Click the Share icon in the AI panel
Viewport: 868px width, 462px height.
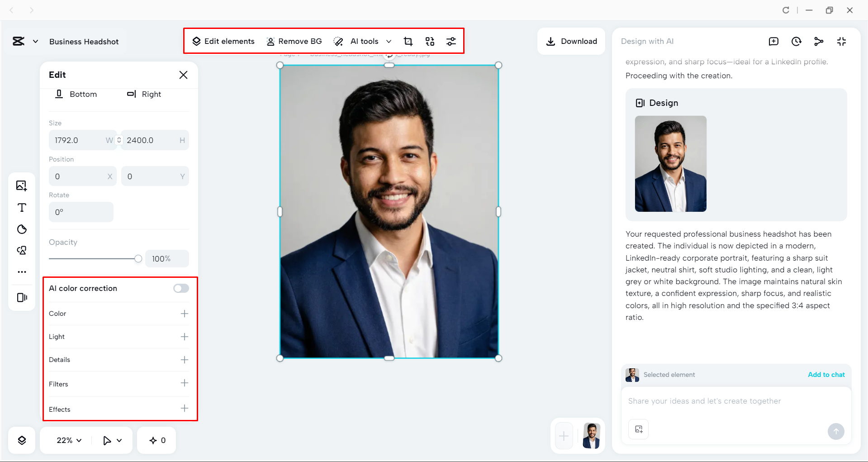[819, 41]
